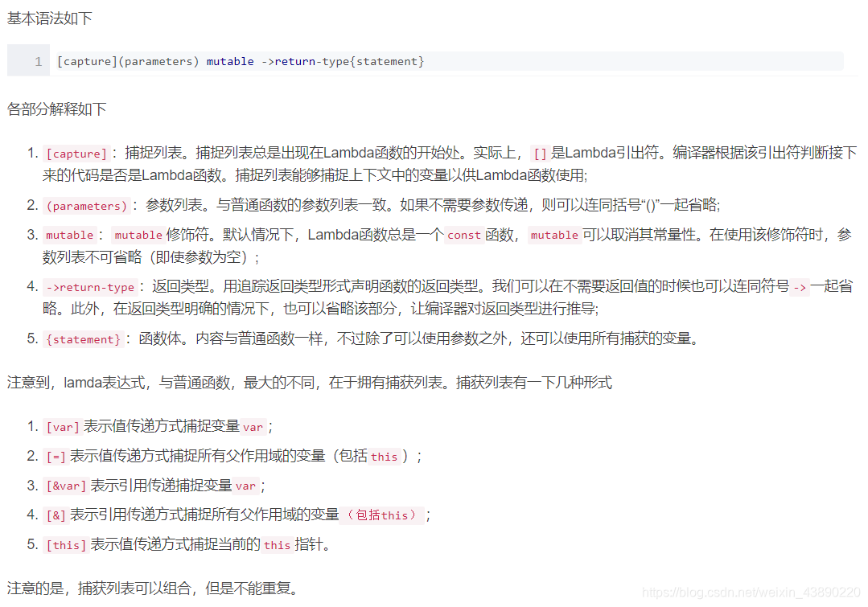Screen dimensions: 868x607
Task: Click the sentence '注意的是，捕获列表可以组合'
Action: 152,588
